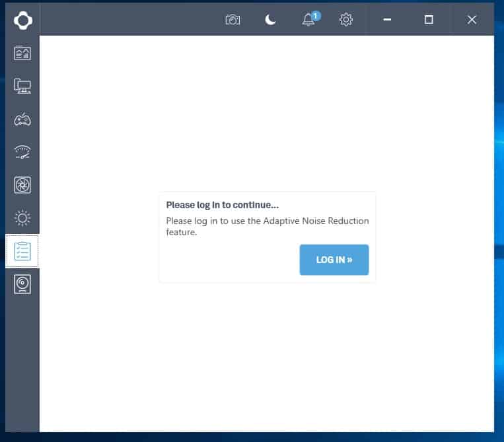Open the fan cooling sidebar icon
504x442 pixels.
pos(22,185)
